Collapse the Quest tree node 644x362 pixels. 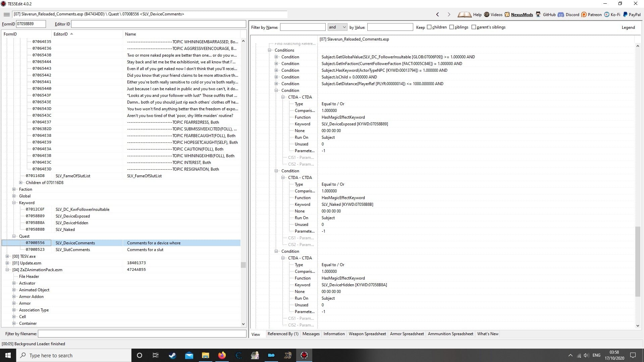point(14,236)
